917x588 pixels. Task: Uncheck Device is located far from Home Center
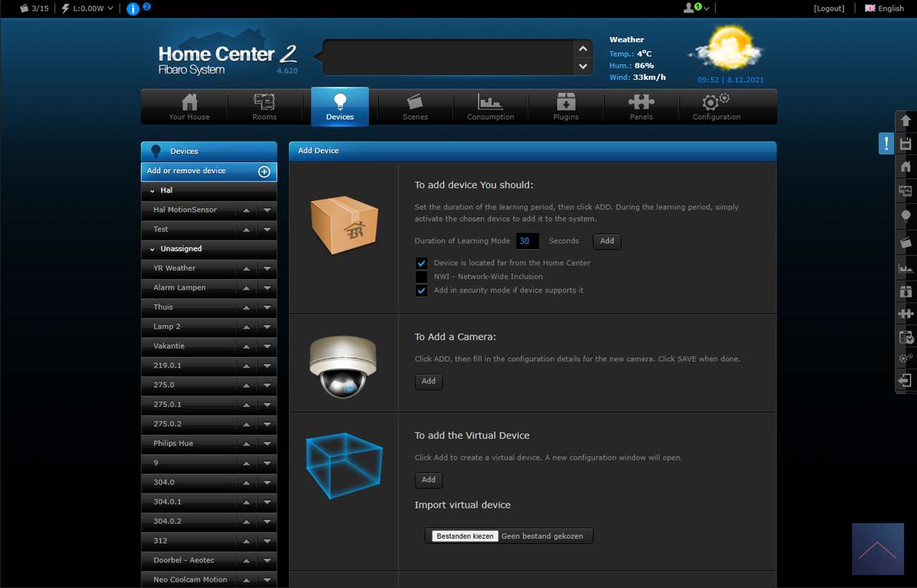pyautogui.click(x=421, y=263)
